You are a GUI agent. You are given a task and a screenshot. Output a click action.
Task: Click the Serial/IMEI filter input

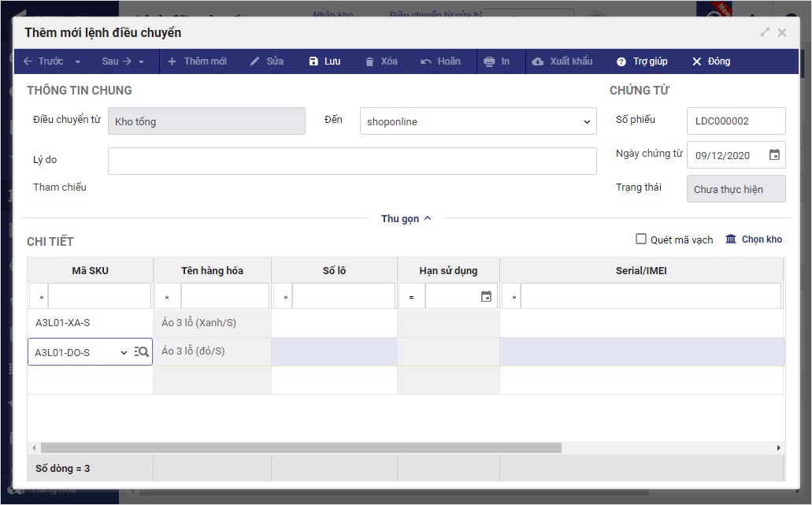(651, 296)
